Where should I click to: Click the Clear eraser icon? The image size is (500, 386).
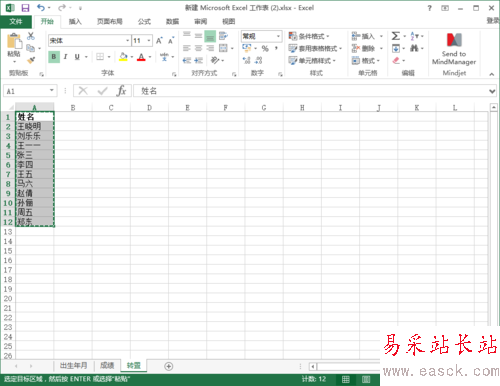click(x=396, y=60)
